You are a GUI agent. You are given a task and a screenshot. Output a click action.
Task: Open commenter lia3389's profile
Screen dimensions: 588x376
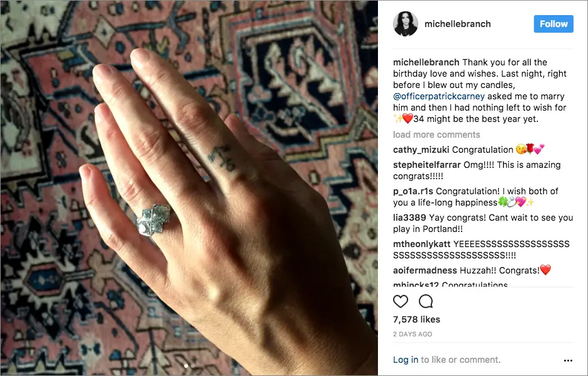pos(409,218)
